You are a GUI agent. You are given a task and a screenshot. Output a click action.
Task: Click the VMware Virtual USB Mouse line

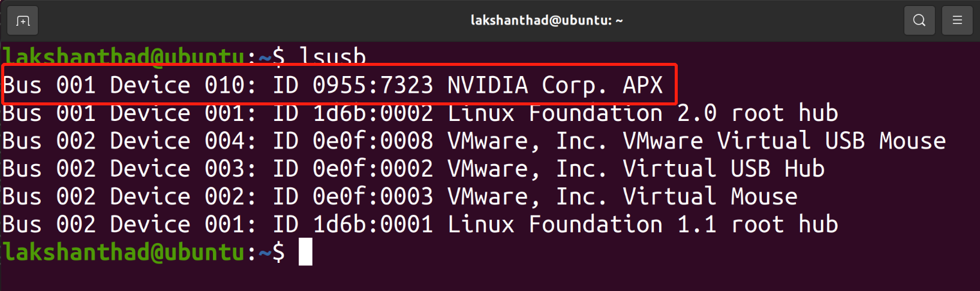[x=474, y=141]
